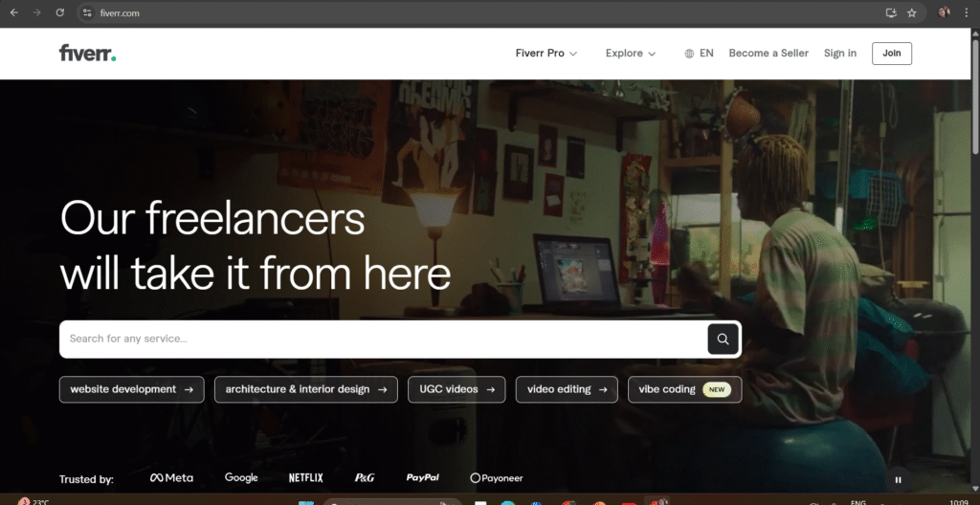
Task: Go back using the browser back arrow
Action: [x=13, y=12]
